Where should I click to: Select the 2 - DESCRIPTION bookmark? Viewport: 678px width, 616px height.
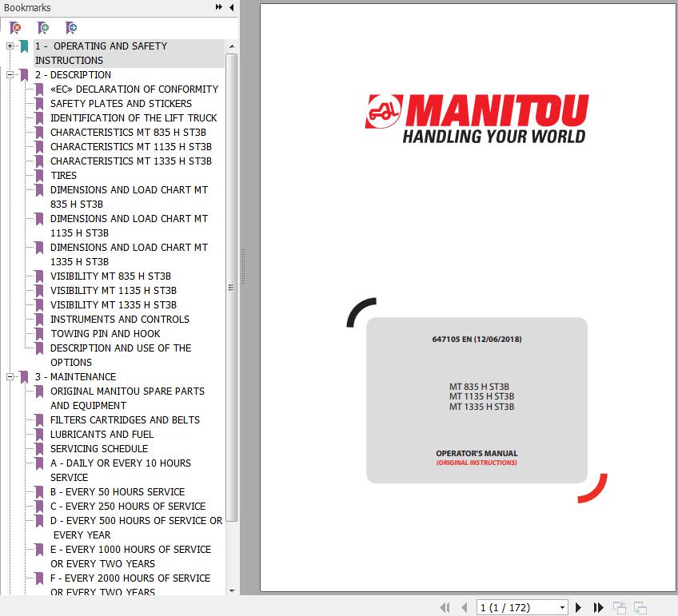tap(73, 75)
